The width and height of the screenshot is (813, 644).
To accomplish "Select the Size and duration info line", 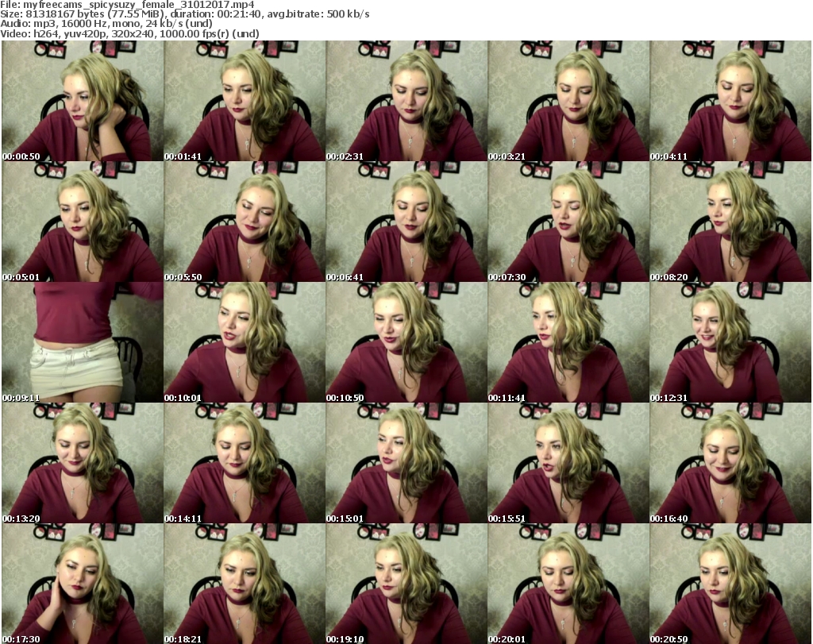I will pyautogui.click(x=184, y=14).
